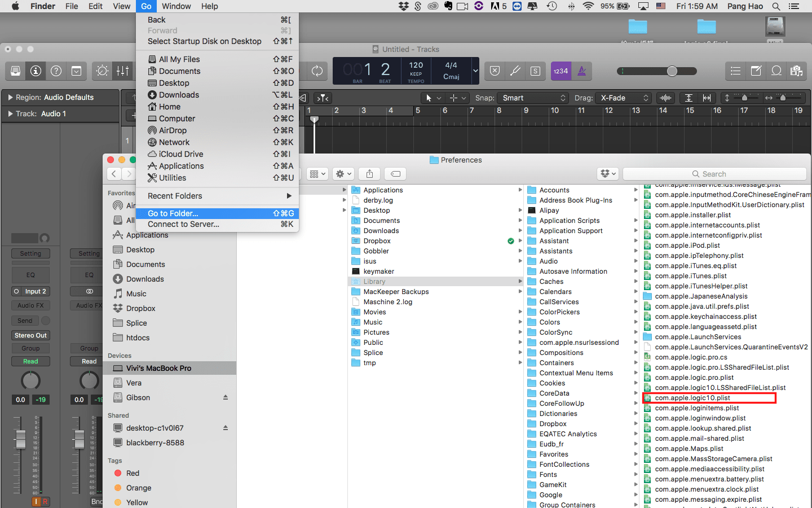Click Finder Edit Tags toolbar button

pos(396,174)
